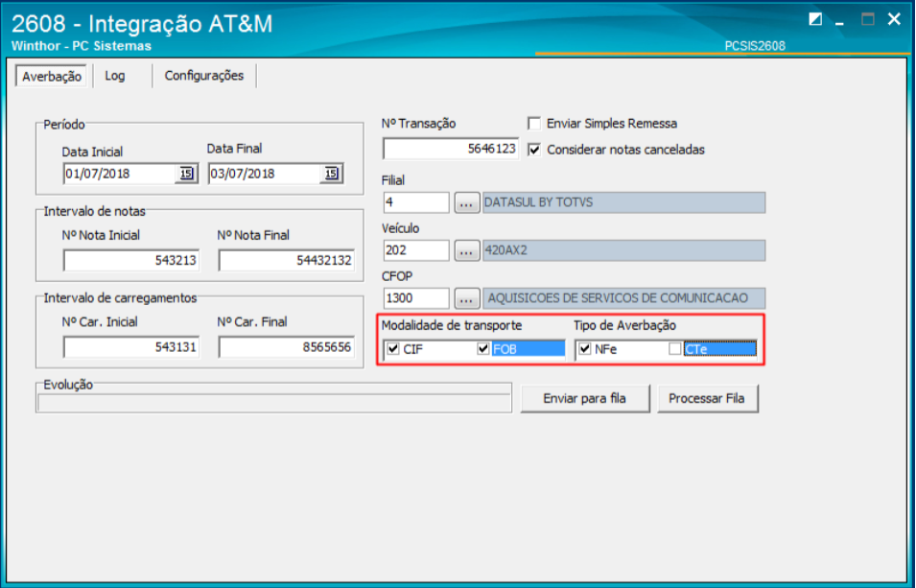Focus the Nº Car. Final field
This screenshot has height=588, width=916.
click(286, 347)
